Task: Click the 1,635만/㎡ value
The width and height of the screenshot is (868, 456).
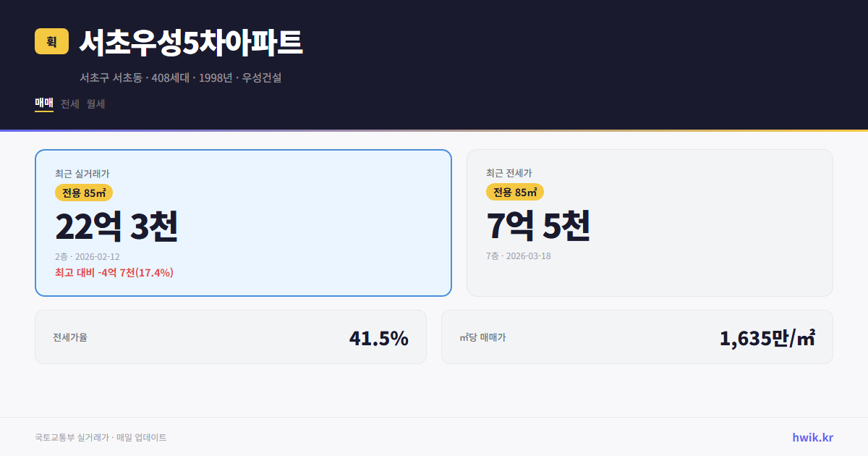Action: pyautogui.click(x=768, y=337)
